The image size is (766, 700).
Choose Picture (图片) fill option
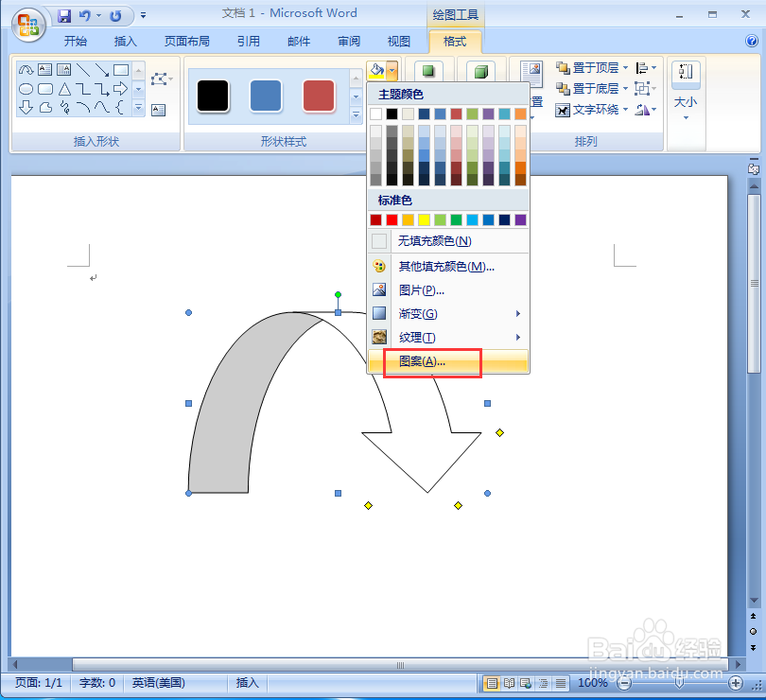pos(448,289)
